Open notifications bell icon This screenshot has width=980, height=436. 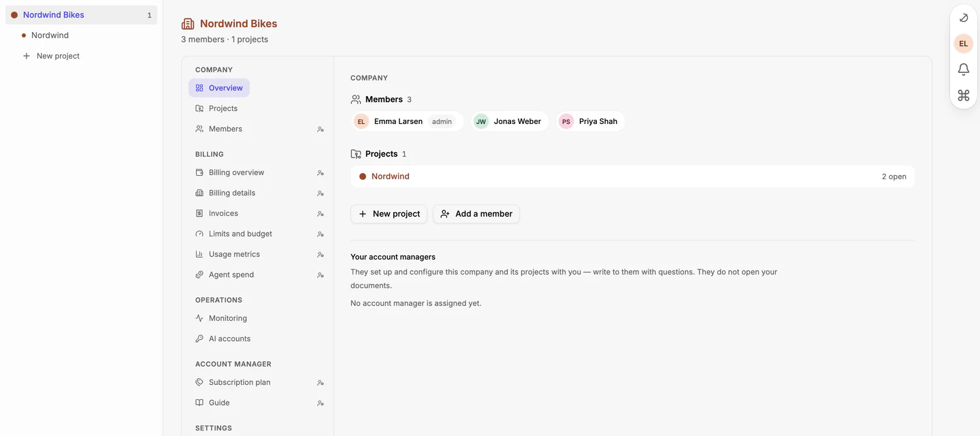(x=964, y=69)
